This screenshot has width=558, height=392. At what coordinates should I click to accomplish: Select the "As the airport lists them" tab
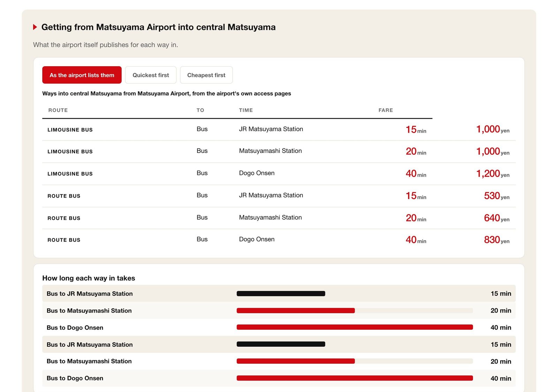click(82, 75)
